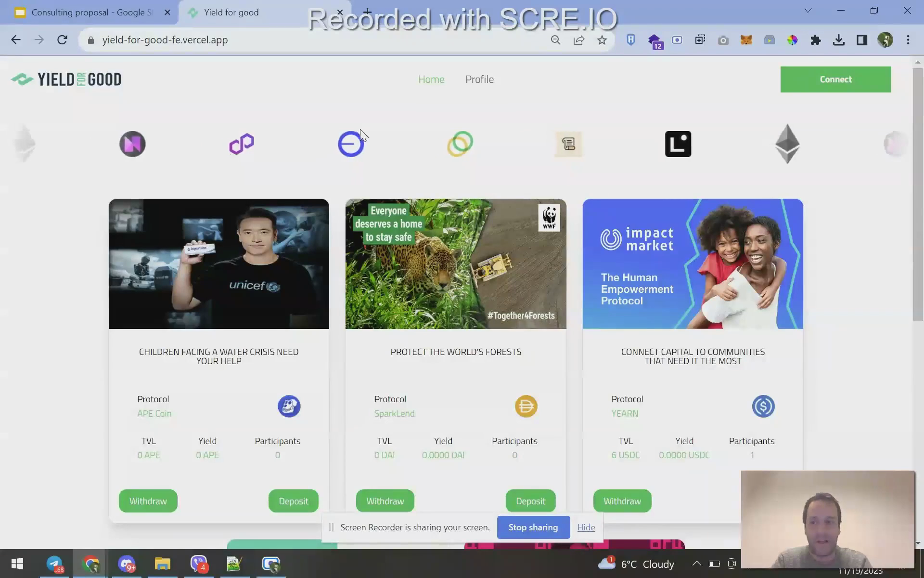This screenshot has width=924, height=578.
Task: Open the extension with 12 badge
Action: coord(654,41)
